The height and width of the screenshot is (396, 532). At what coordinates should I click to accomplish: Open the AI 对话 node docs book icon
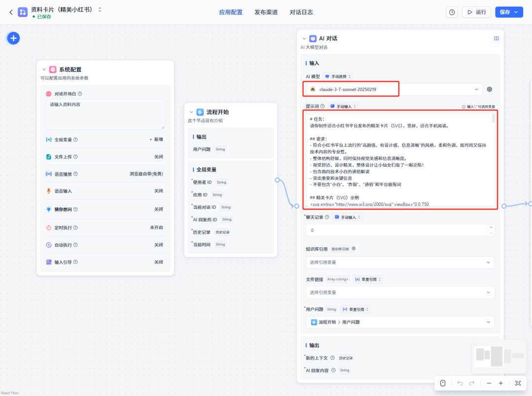pos(497,39)
